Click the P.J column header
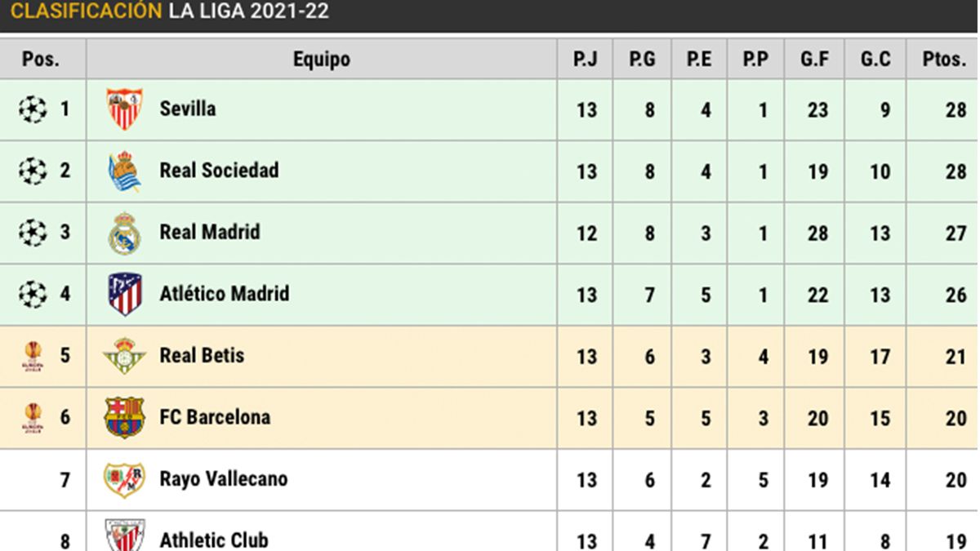This screenshot has height=551, width=980. [585, 60]
